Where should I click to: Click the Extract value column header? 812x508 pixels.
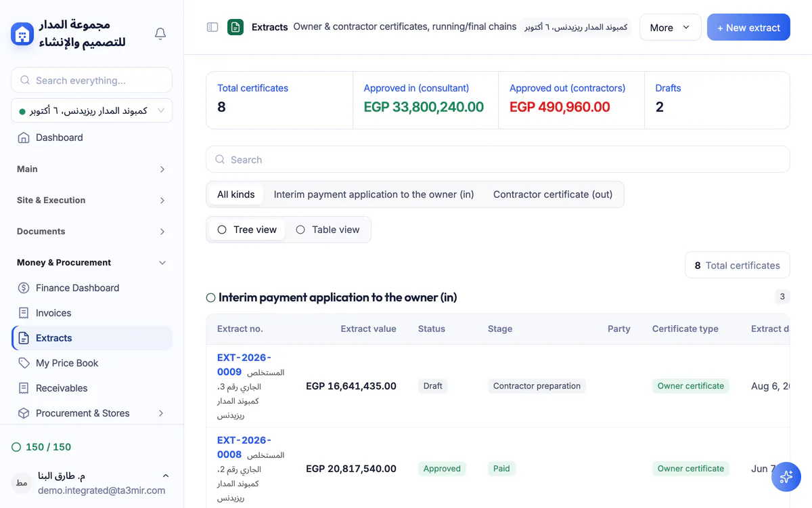tap(368, 329)
